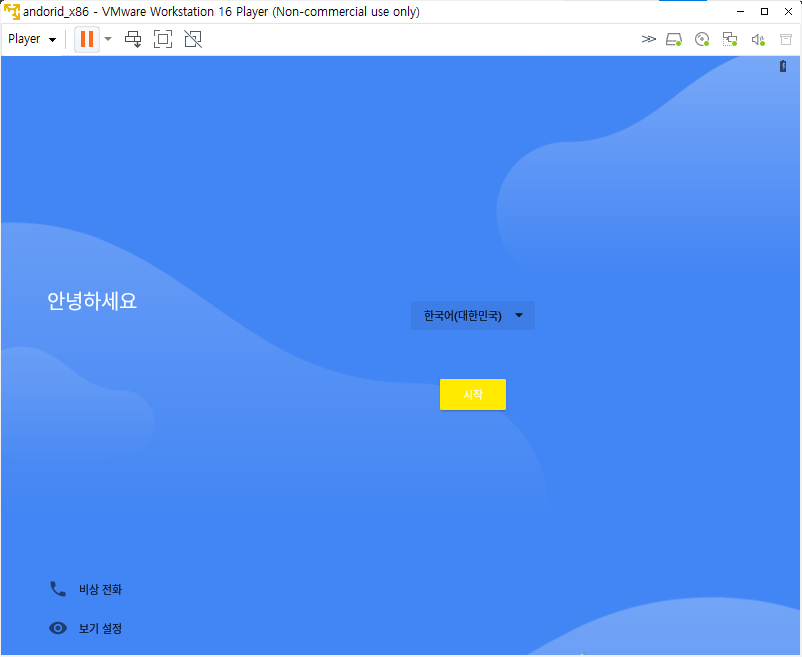Pause the virtual machine

click(87, 39)
